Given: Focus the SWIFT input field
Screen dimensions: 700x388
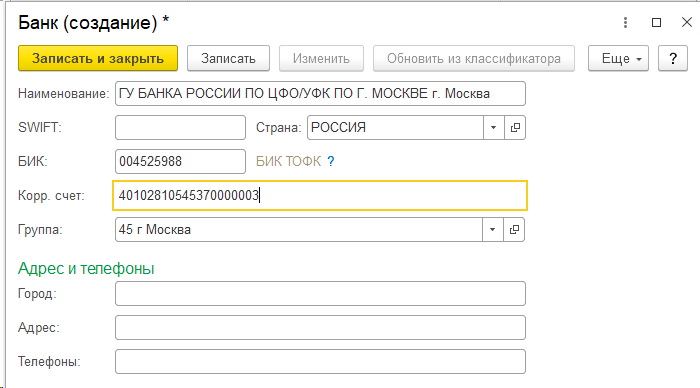Looking at the screenshot, I should 180,128.
